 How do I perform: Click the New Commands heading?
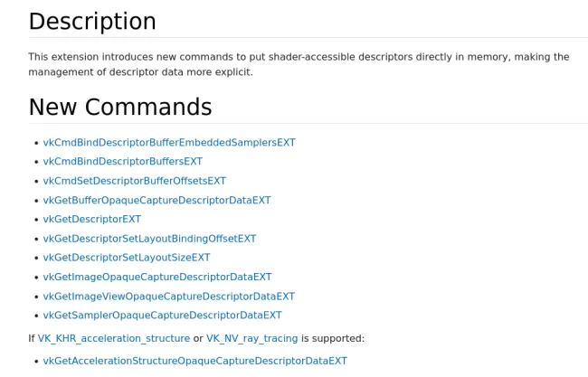(120, 108)
